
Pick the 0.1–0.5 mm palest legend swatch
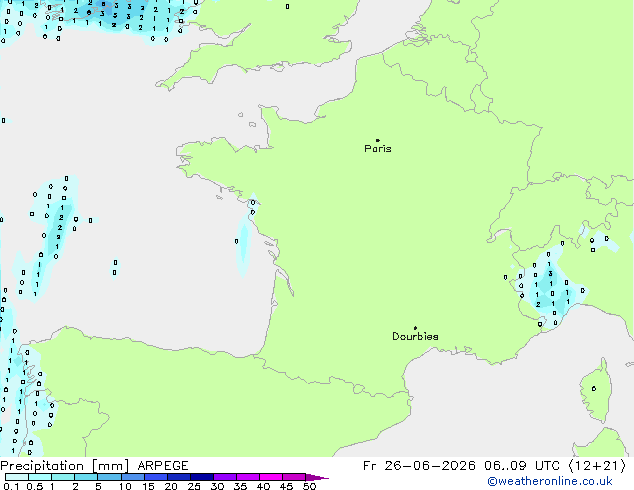pos(17,477)
